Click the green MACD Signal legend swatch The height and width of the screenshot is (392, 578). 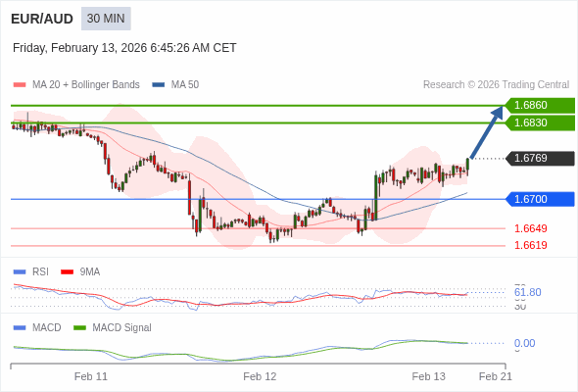click(79, 328)
